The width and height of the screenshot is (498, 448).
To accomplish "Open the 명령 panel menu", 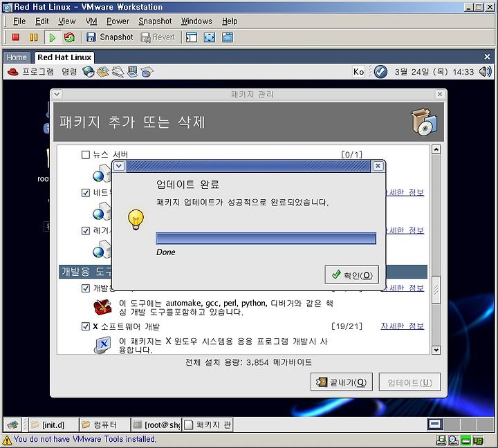I will click(x=69, y=72).
